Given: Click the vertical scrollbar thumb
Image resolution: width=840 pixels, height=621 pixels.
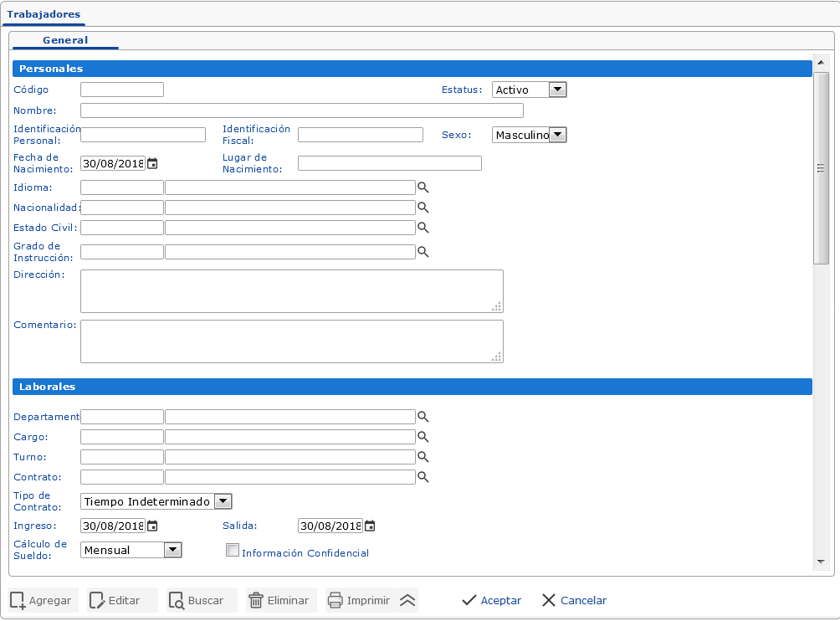Looking at the screenshot, I should [821, 167].
